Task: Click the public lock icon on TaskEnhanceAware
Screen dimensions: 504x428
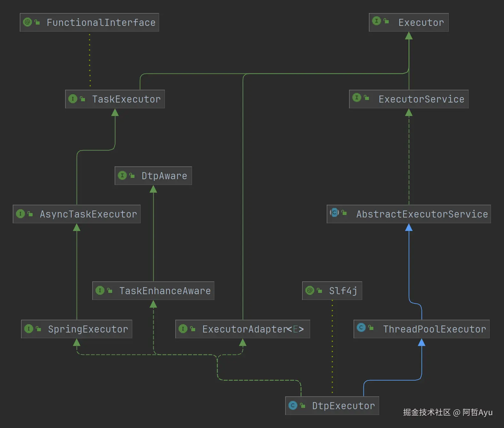Action: tap(110, 290)
